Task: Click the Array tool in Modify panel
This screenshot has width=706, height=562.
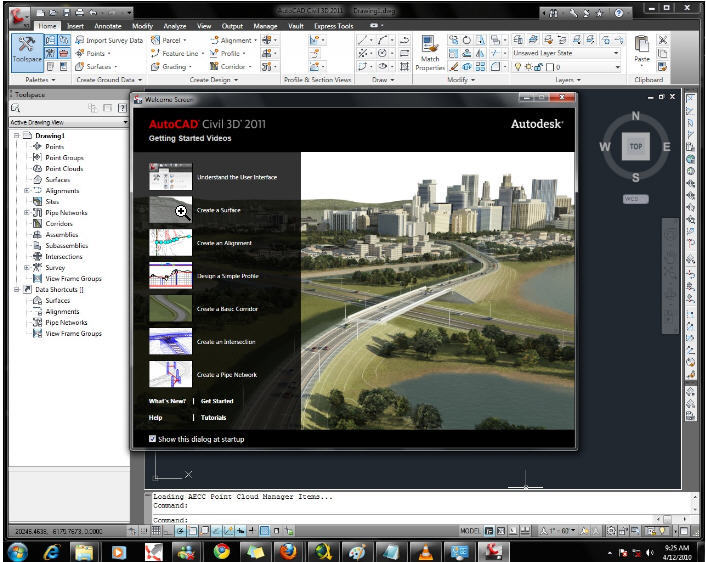Action: point(480,67)
